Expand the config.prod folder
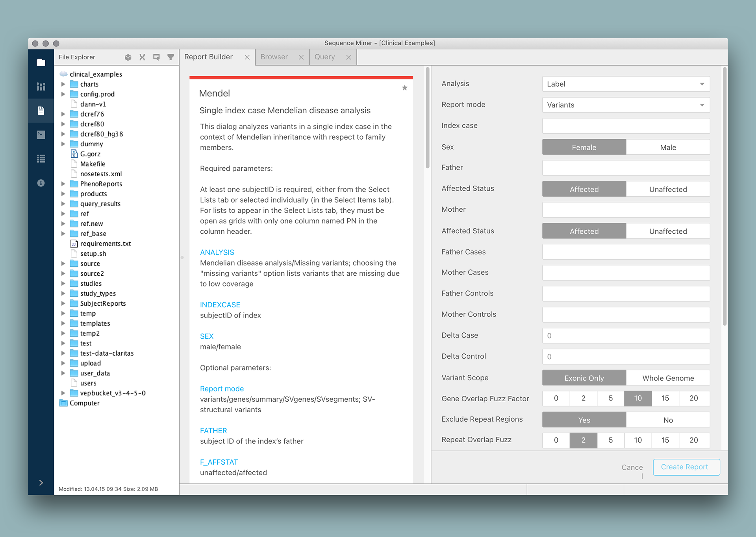This screenshot has width=756, height=537. click(63, 94)
